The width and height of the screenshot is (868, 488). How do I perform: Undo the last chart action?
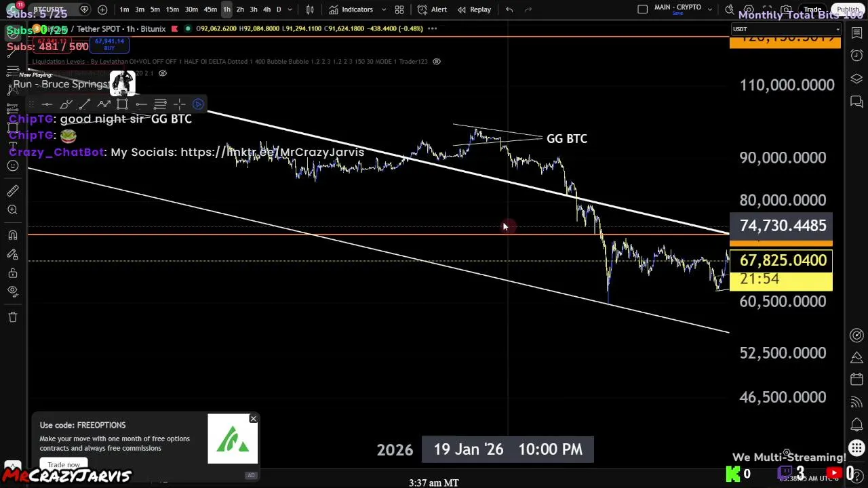point(509,9)
